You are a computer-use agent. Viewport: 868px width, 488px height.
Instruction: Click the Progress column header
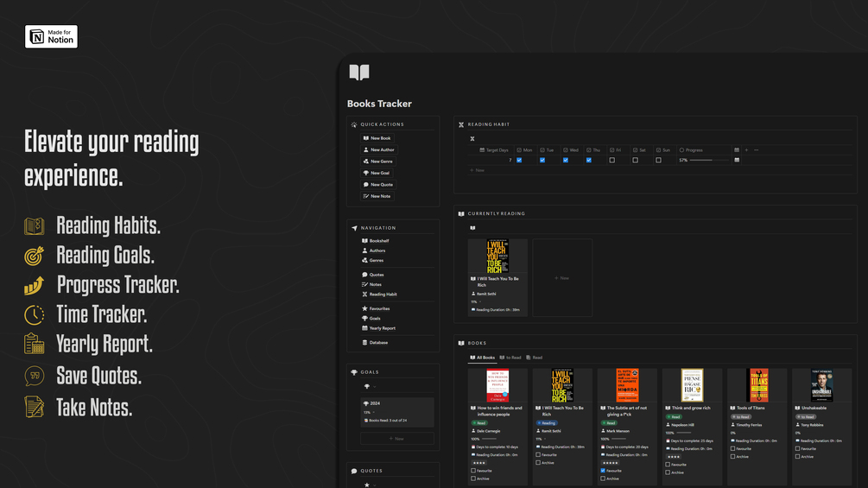(x=692, y=150)
